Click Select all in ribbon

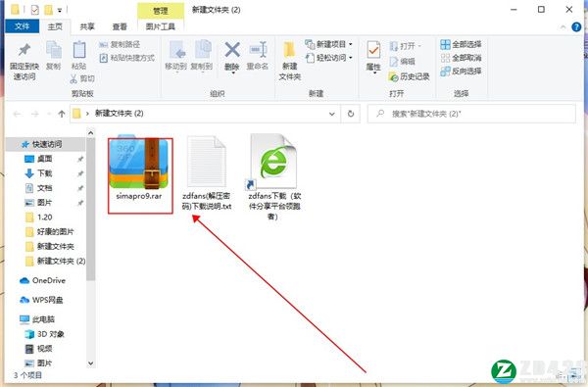tap(461, 45)
